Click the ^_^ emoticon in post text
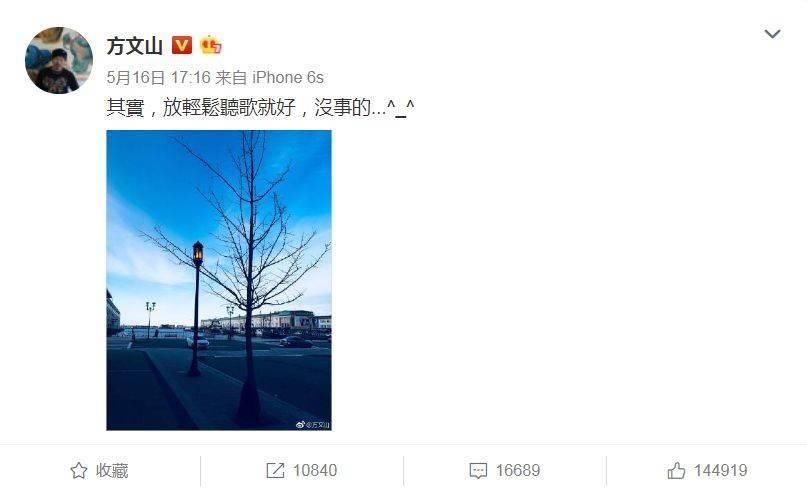807x495 pixels. coord(400,108)
